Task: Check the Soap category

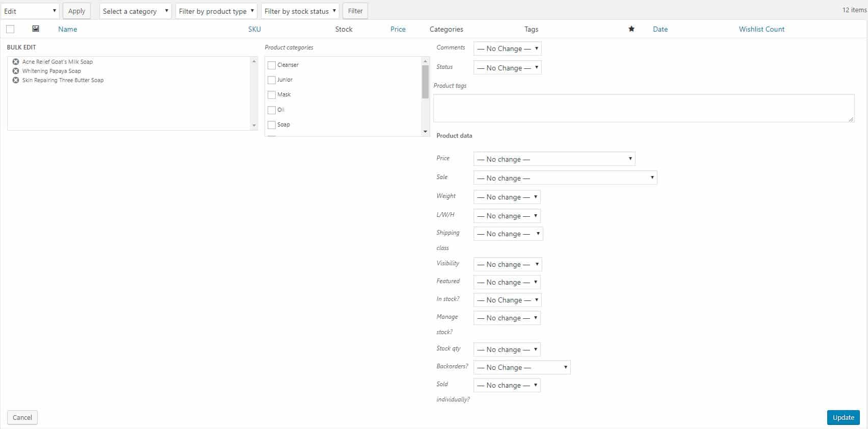Action: pos(272,125)
